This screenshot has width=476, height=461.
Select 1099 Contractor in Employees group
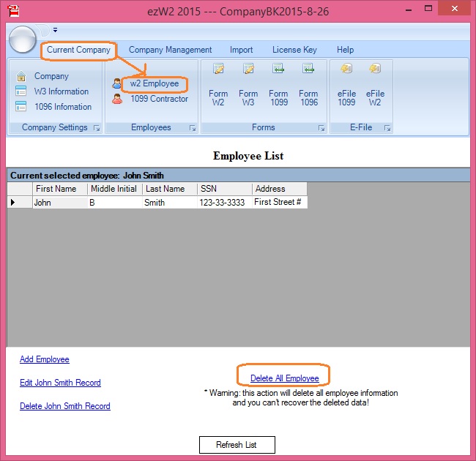click(159, 99)
